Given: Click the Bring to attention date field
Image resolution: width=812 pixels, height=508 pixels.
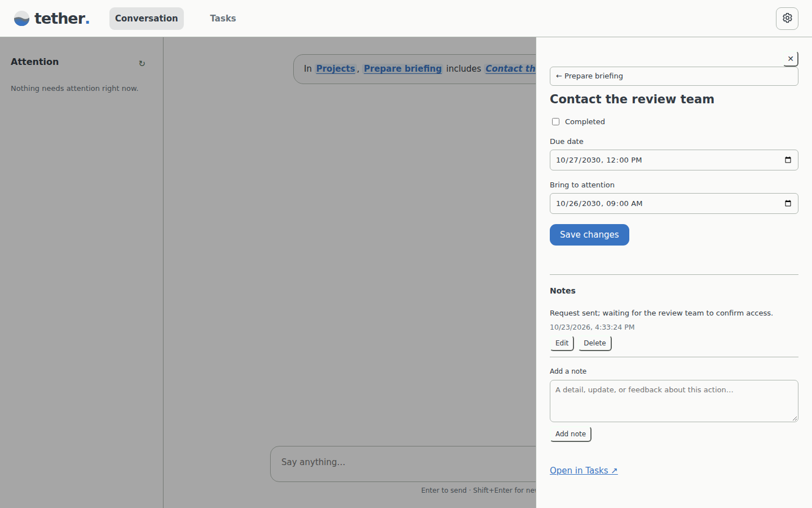Looking at the screenshot, I should coord(674,203).
